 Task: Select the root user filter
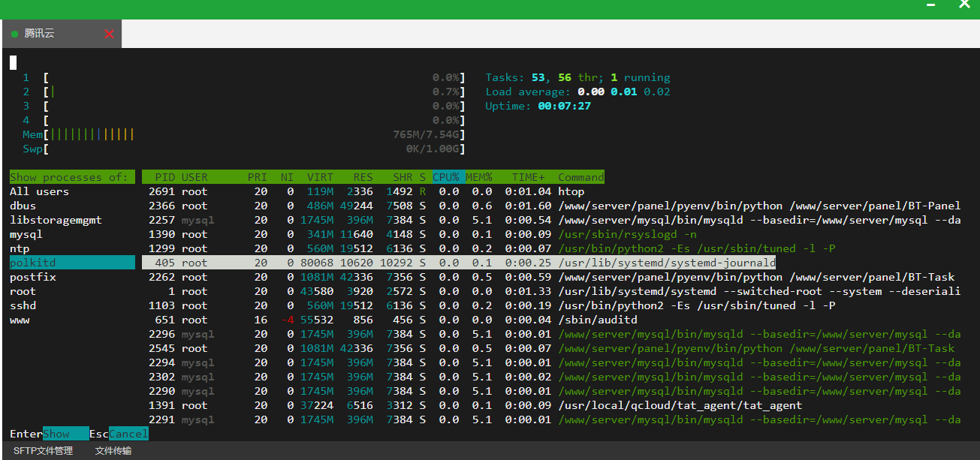[72, 291]
